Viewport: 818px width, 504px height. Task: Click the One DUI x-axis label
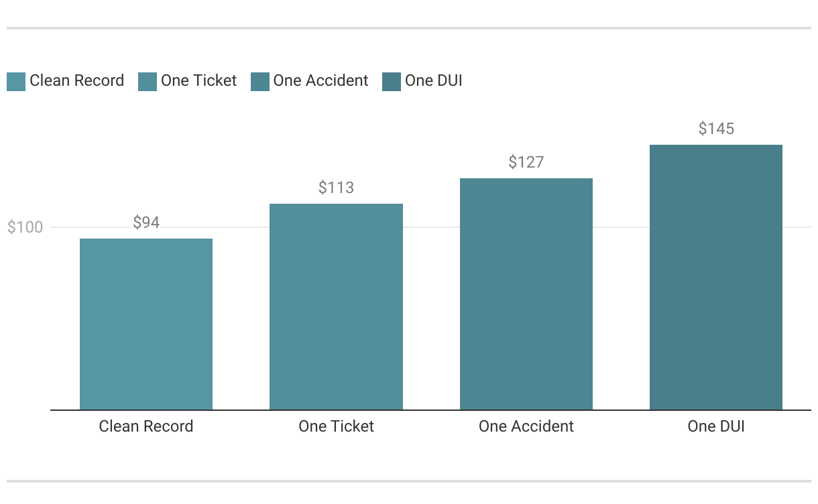[x=716, y=426]
